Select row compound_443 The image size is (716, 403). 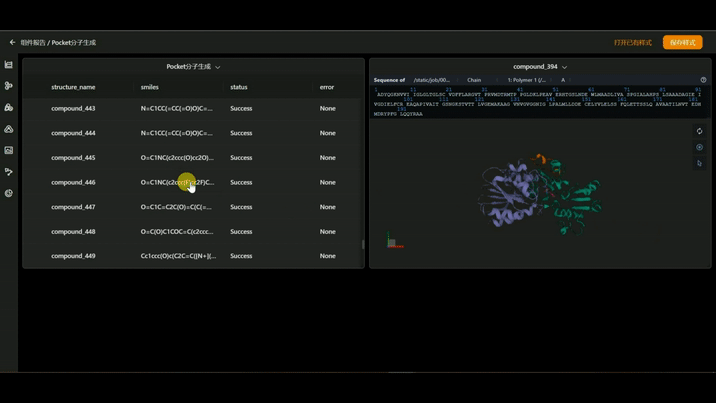193,108
